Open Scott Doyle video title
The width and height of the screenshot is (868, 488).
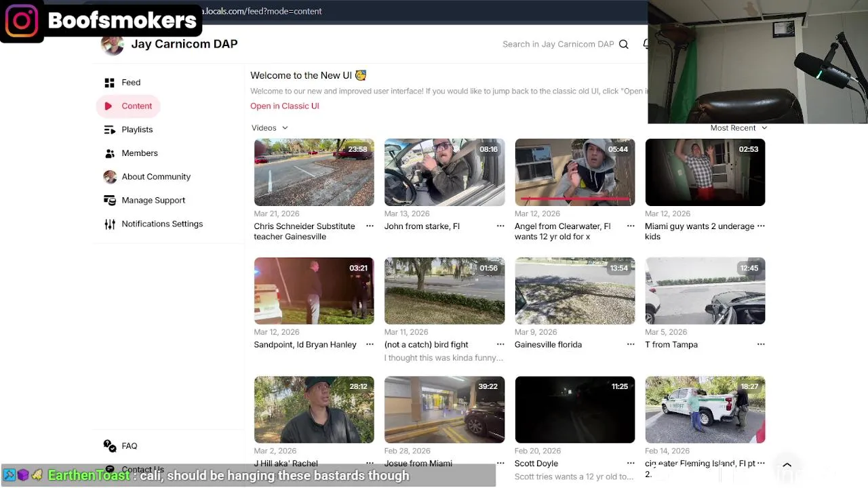536,464
